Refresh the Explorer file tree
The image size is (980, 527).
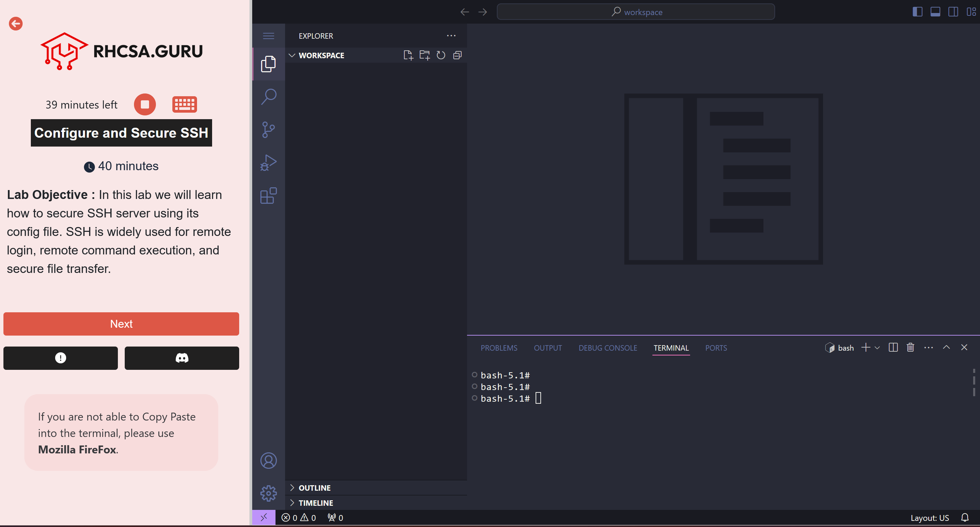coord(441,55)
